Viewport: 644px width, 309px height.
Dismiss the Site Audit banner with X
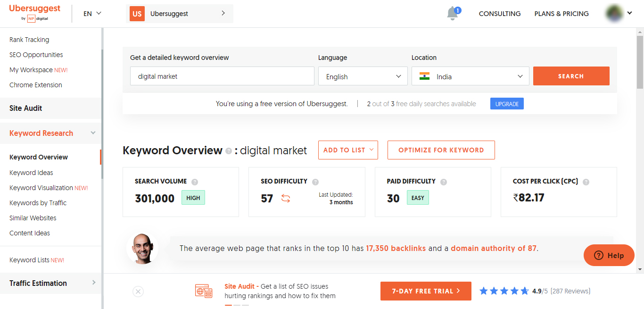pyautogui.click(x=138, y=292)
